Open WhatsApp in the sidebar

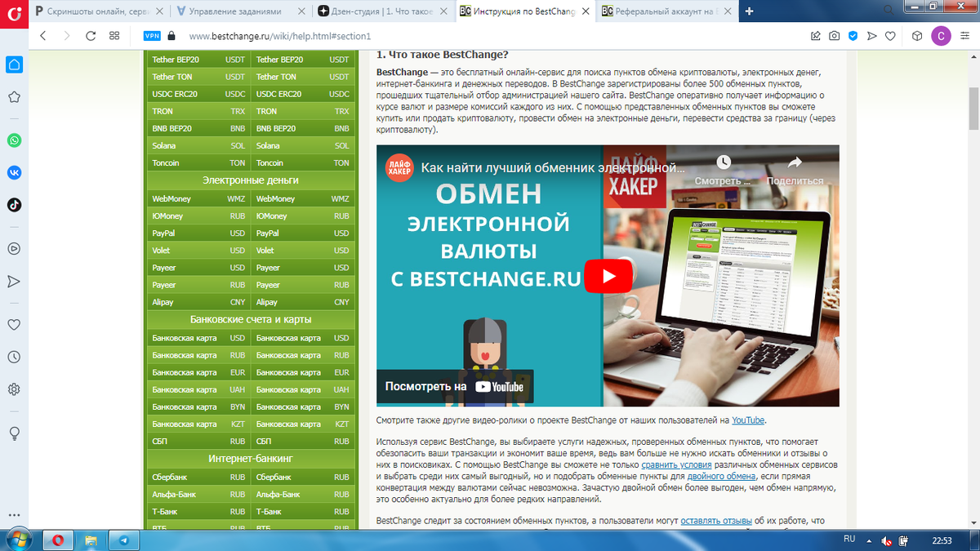click(14, 140)
